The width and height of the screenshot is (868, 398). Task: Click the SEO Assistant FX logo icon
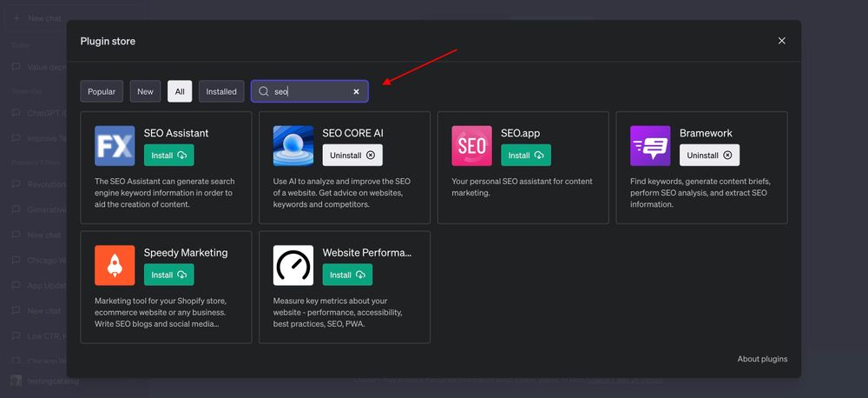point(115,146)
